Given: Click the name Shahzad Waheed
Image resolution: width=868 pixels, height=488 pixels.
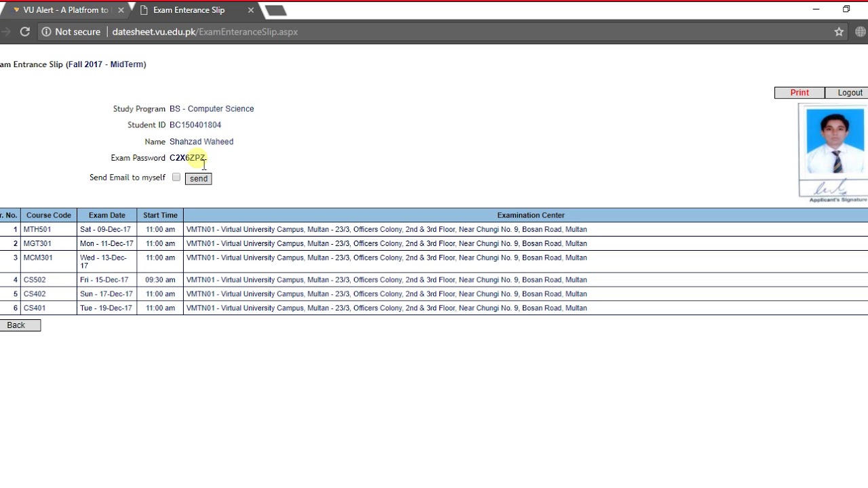Looking at the screenshot, I should click(x=201, y=142).
